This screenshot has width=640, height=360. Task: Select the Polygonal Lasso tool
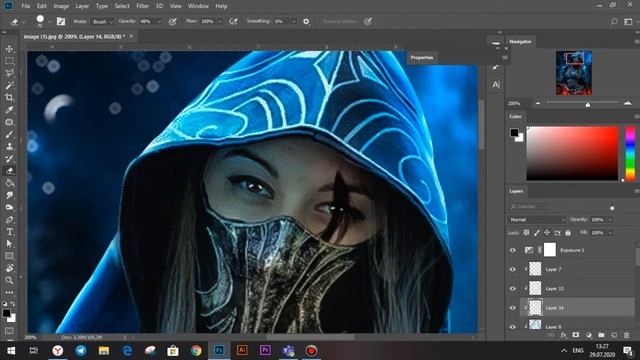9,73
